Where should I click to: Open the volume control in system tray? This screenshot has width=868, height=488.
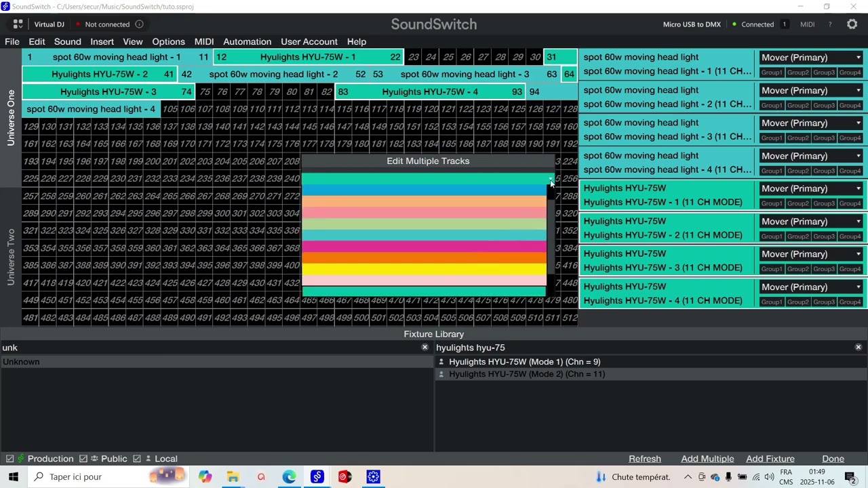(769, 477)
